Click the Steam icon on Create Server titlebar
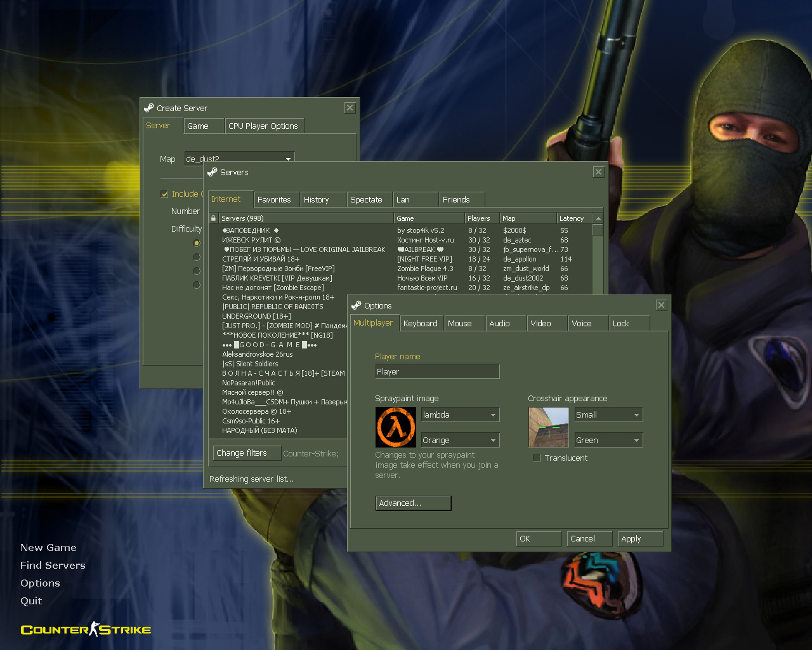812x650 pixels. pos(149,107)
